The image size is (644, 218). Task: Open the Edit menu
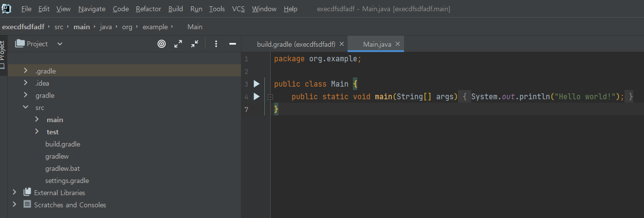tap(44, 9)
